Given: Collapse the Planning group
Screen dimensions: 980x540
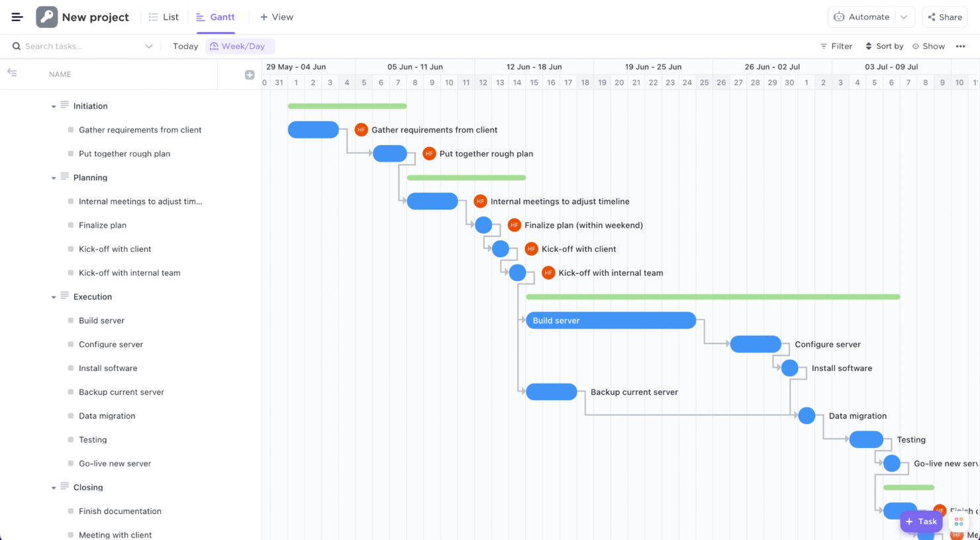Looking at the screenshot, I should pyautogui.click(x=54, y=178).
